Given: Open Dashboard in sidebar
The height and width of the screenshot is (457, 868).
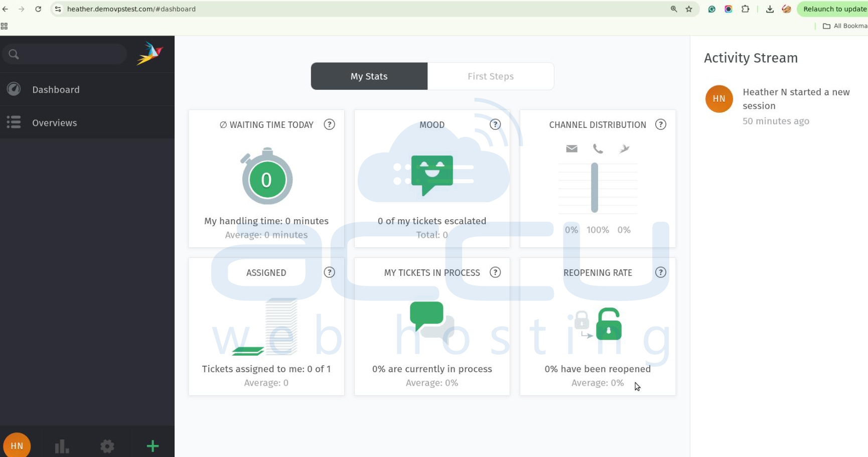Looking at the screenshot, I should pos(87,89).
